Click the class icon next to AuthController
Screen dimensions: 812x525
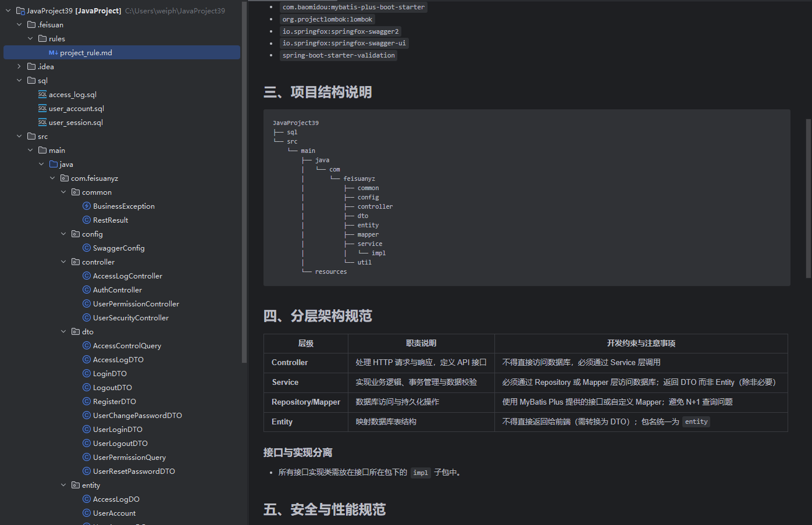[87, 290]
